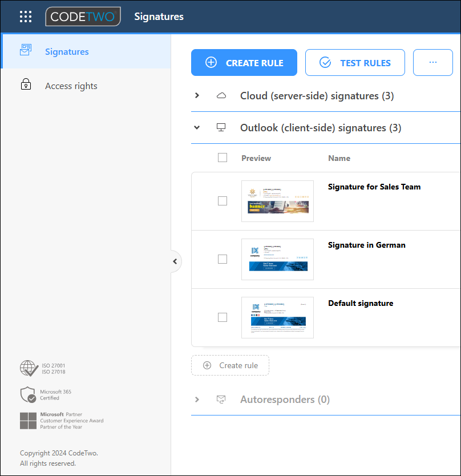
Task: Open the Signature for Sales Team preview thumbnail
Action: (x=277, y=201)
